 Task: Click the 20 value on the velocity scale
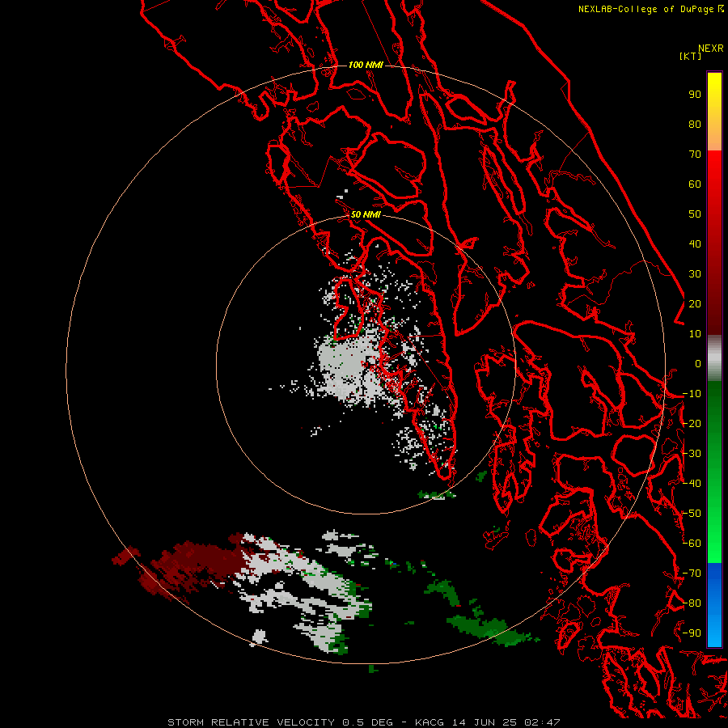point(695,304)
